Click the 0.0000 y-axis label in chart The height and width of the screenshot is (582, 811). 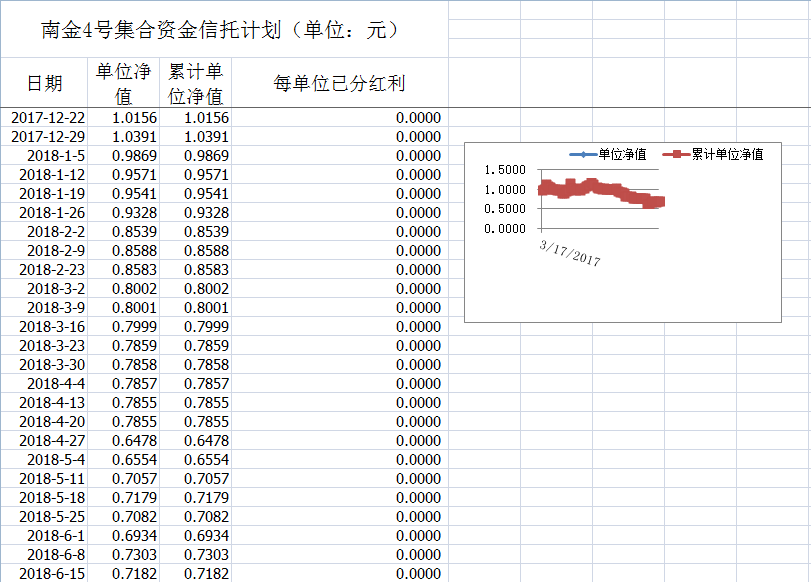pyautogui.click(x=504, y=228)
